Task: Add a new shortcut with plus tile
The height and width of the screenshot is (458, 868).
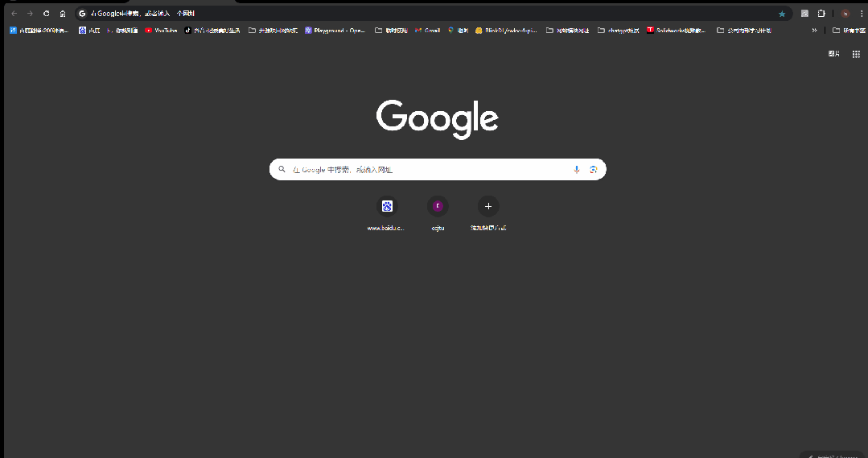Action: (488, 214)
